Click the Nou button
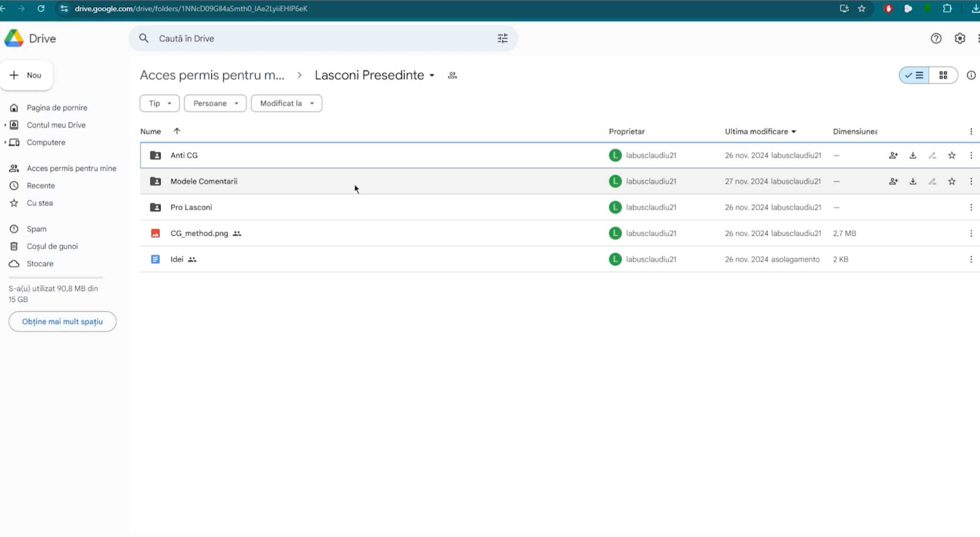Image resolution: width=980 pixels, height=537 pixels. point(27,75)
